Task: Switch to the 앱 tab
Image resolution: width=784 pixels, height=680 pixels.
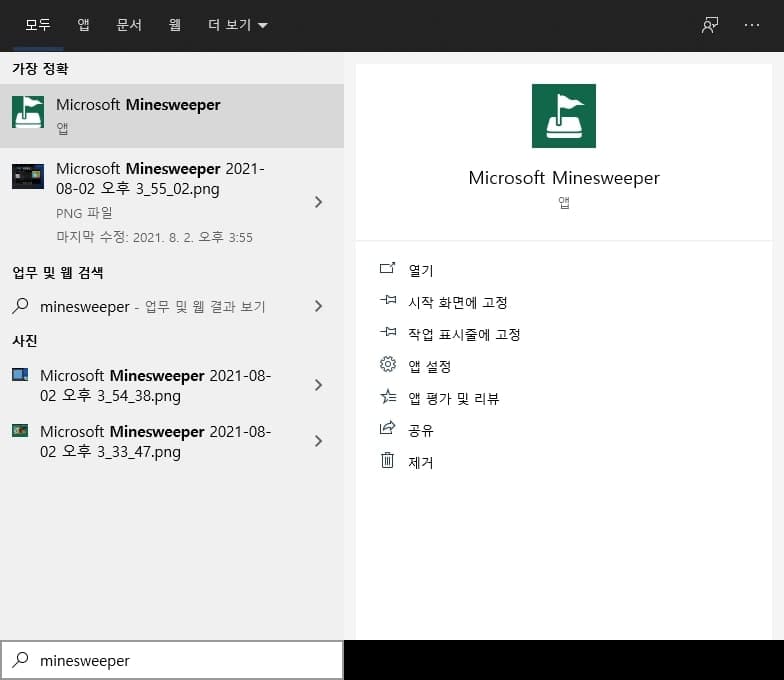Action: tap(83, 25)
